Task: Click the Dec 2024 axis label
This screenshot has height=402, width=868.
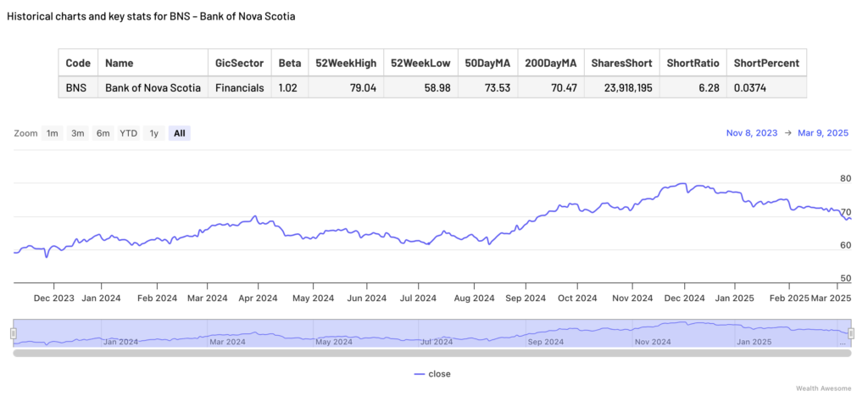Action: point(684,298)
